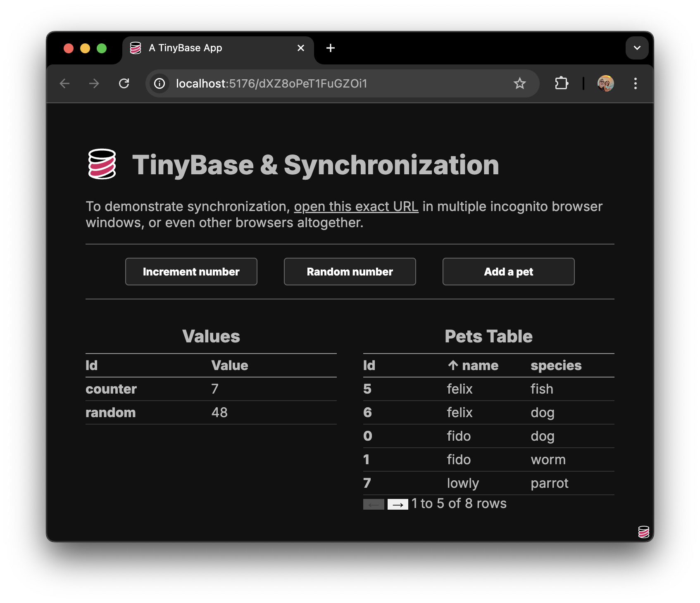Select the counter row label
700x603 pixels.
111,389
